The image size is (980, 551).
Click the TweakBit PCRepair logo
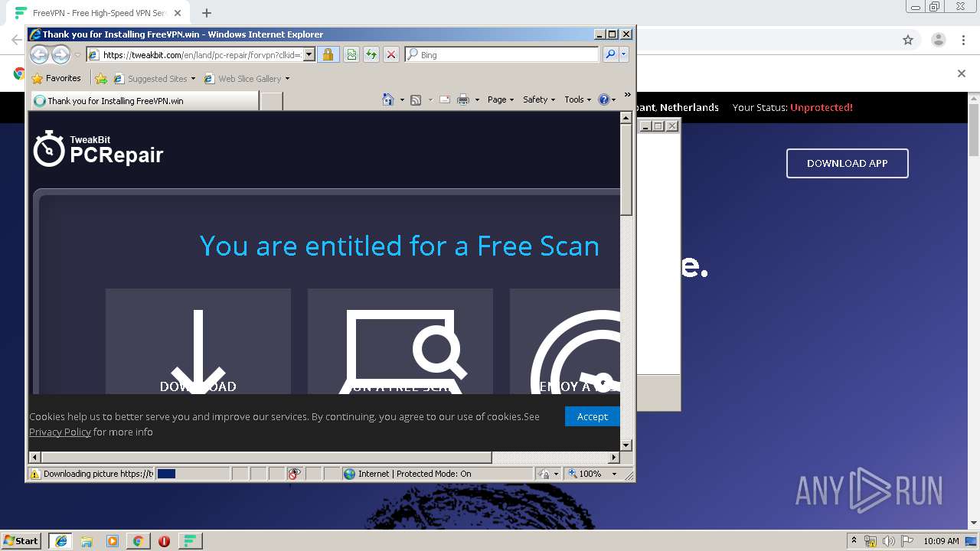[98, 148]
